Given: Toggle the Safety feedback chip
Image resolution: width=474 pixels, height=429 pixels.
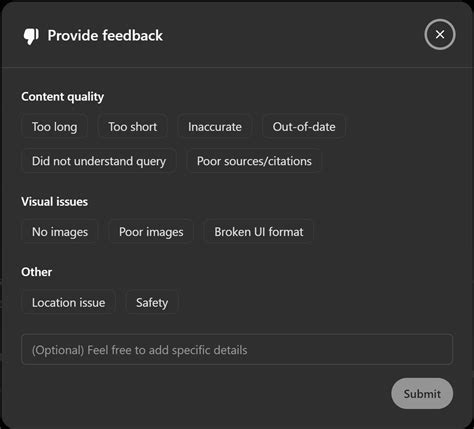Looking at the screenshot, I should point(152,302).
